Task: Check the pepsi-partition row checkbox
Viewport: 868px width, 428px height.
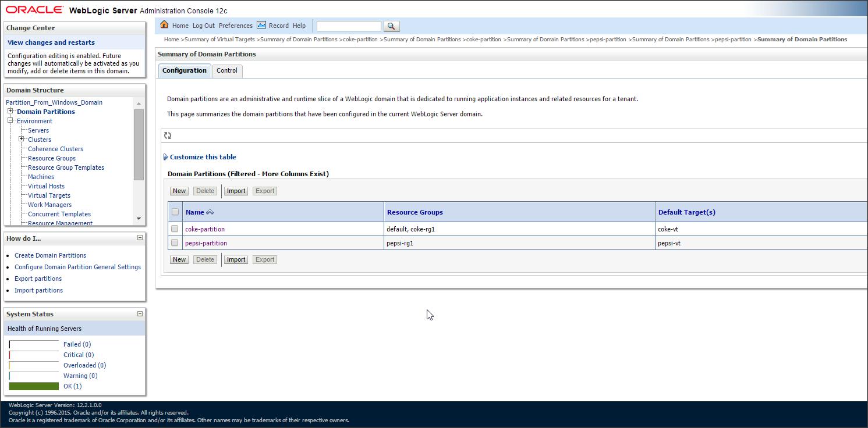Action: click(x=175, y=243)
